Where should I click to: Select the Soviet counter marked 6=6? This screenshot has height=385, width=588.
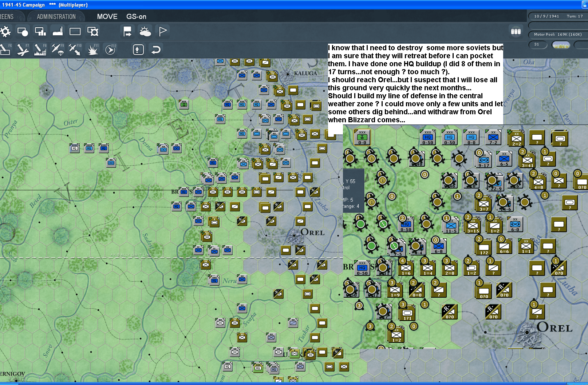504,246
